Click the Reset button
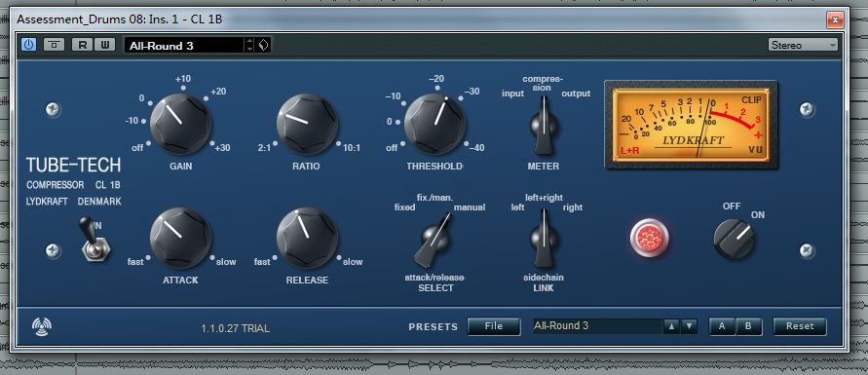 [800, 326]
